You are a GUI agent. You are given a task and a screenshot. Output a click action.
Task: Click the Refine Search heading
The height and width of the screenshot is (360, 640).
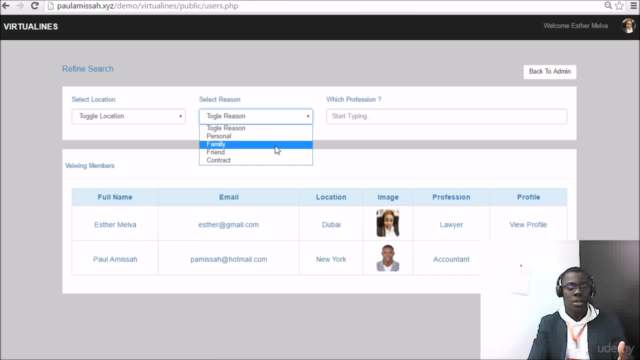[x=88, y=69]
